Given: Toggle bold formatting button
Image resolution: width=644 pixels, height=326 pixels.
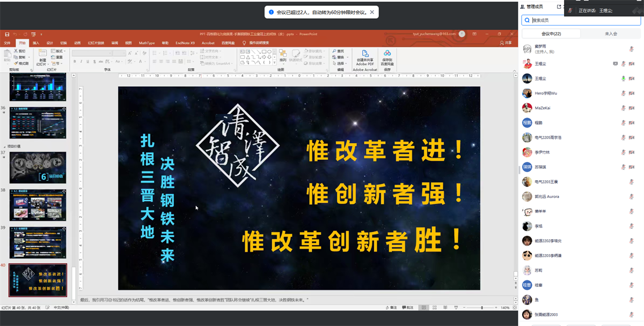Looking at the screenshot, I should click(x=75, y=62).
